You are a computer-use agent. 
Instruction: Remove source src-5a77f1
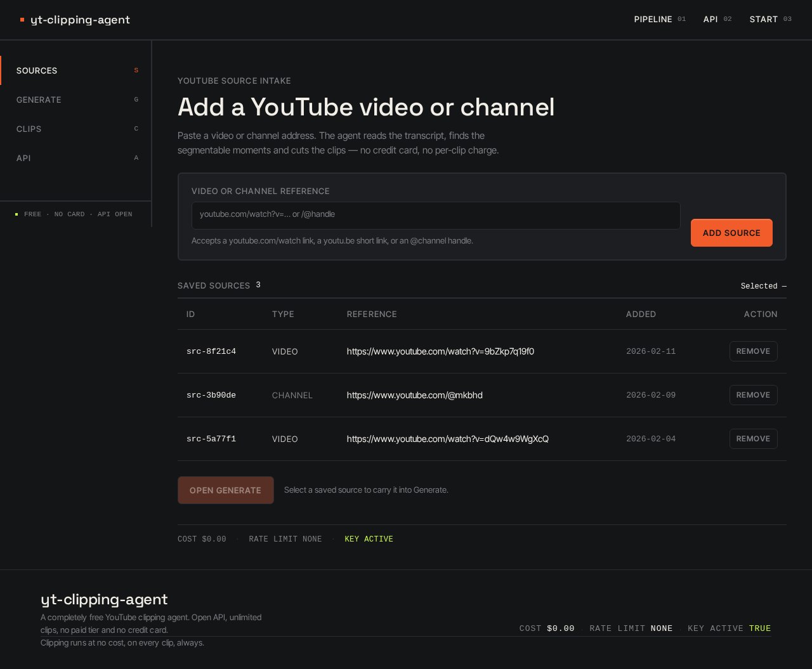pos(753,439)
